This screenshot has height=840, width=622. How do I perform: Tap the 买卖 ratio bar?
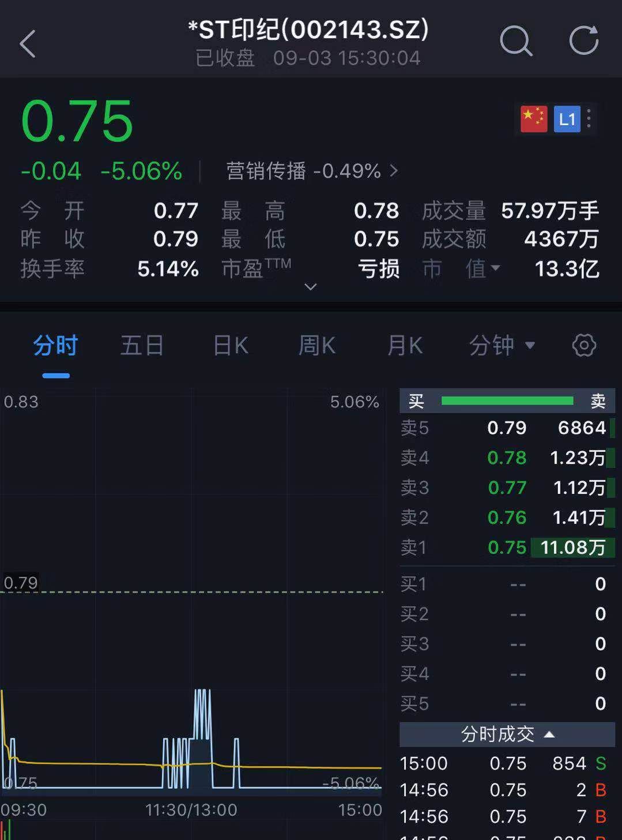pos(507,401)
